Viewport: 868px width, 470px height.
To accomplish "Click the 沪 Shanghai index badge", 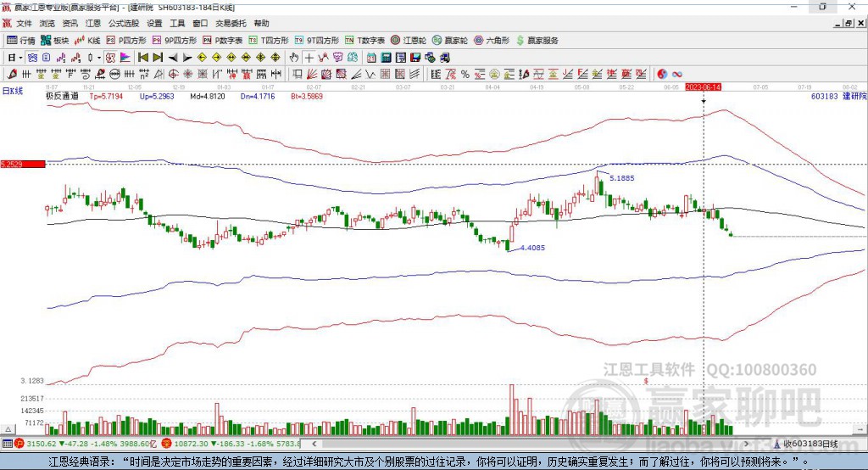I will tap(19, 444).
